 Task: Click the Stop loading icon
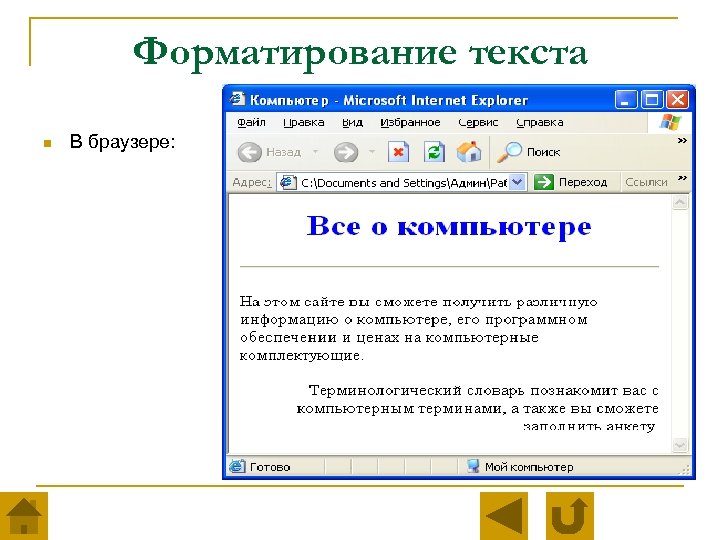click(x=398, y=152)
